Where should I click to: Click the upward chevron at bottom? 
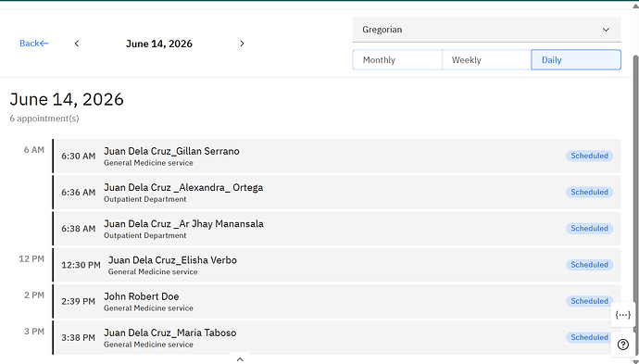coord(240,359)
